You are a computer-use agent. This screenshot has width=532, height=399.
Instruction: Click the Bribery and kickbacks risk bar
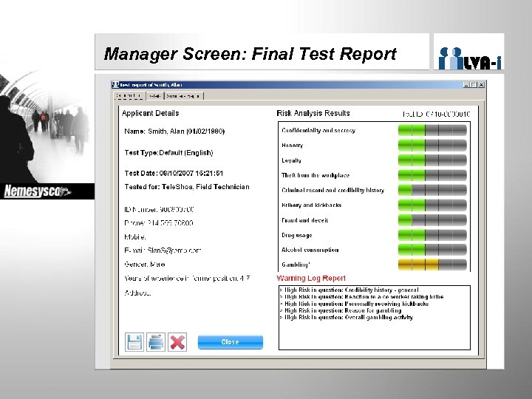click(432, 205)
